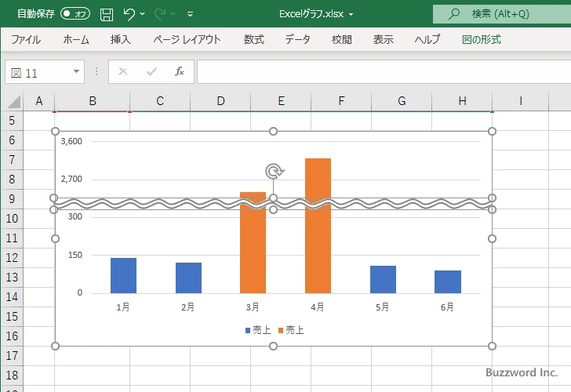Select column D header

[220, 101]
